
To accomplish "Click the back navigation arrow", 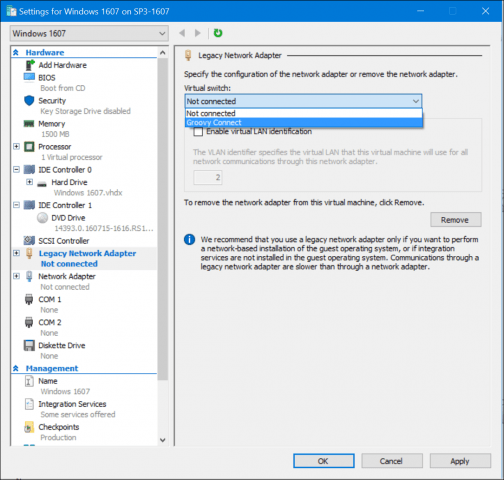I will [182, 33].
